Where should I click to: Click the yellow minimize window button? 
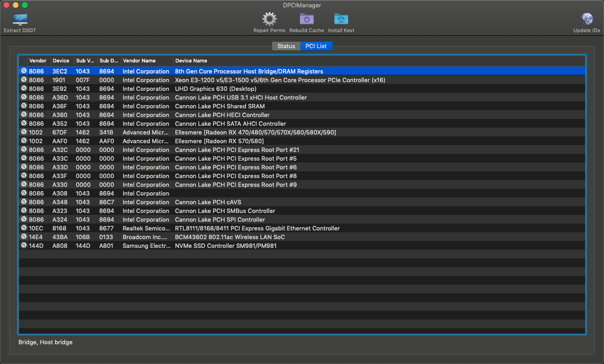[x=16, y=5]
